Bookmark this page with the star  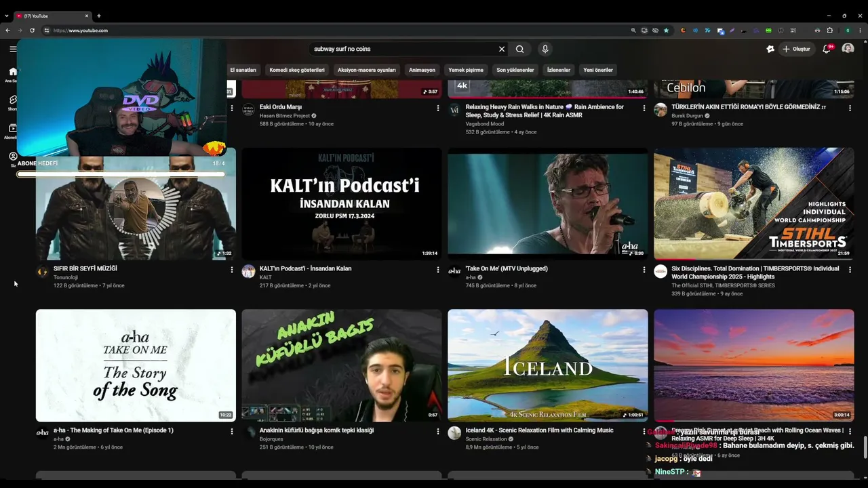666,30
